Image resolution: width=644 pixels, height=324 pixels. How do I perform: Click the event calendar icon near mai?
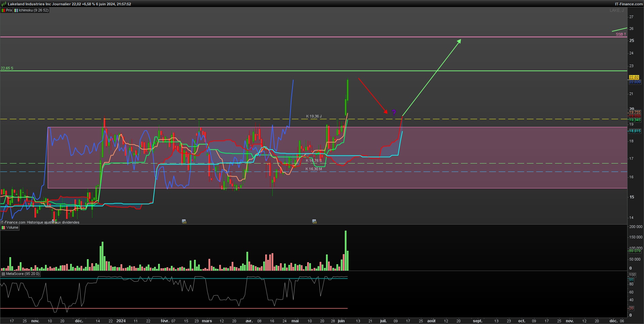tap(314, 221)
